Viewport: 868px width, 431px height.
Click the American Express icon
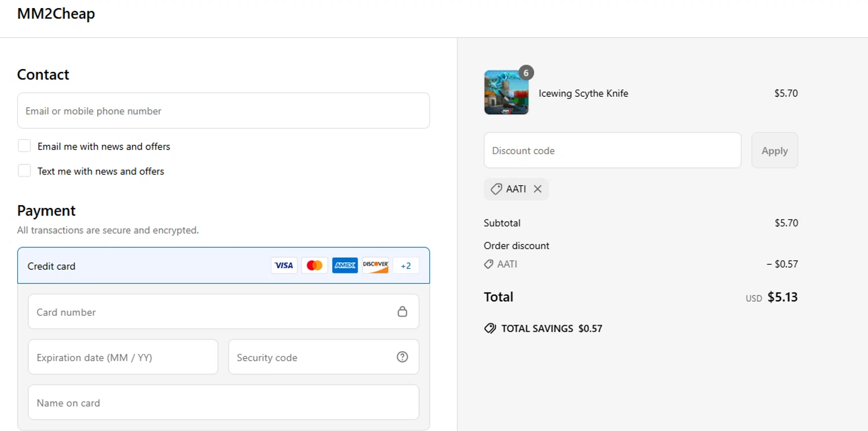click(345, 265)
